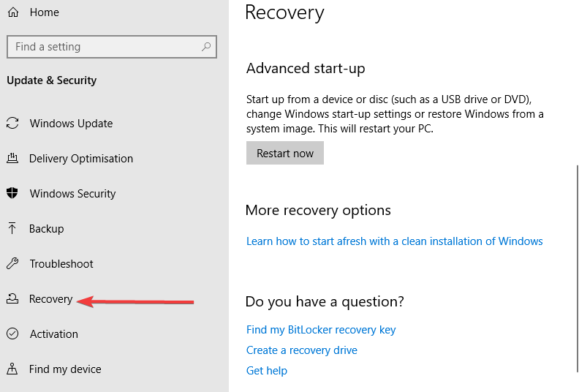Click the Restart now button
This screenshot has width=579, height=392.
[285, 153]
